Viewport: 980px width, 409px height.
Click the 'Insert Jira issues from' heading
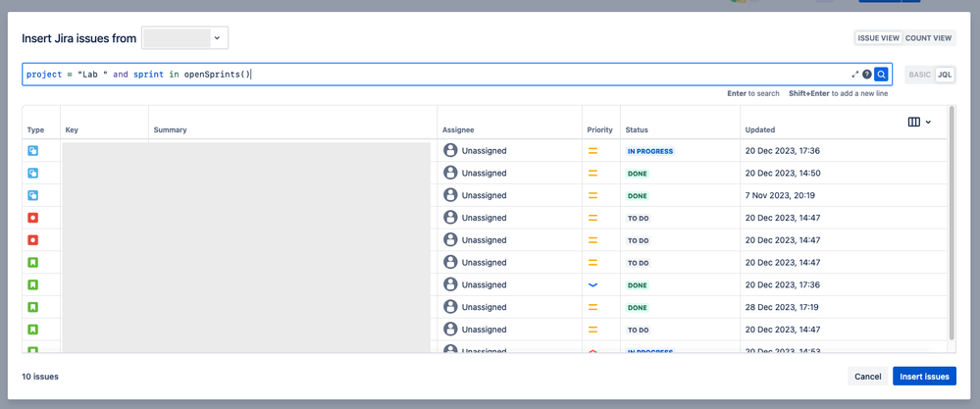[78, 38]
